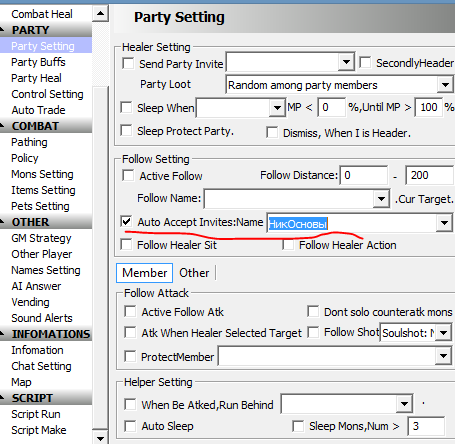Collapse the SCRIPT section header
455x444 pixels.
click(46, 398)
